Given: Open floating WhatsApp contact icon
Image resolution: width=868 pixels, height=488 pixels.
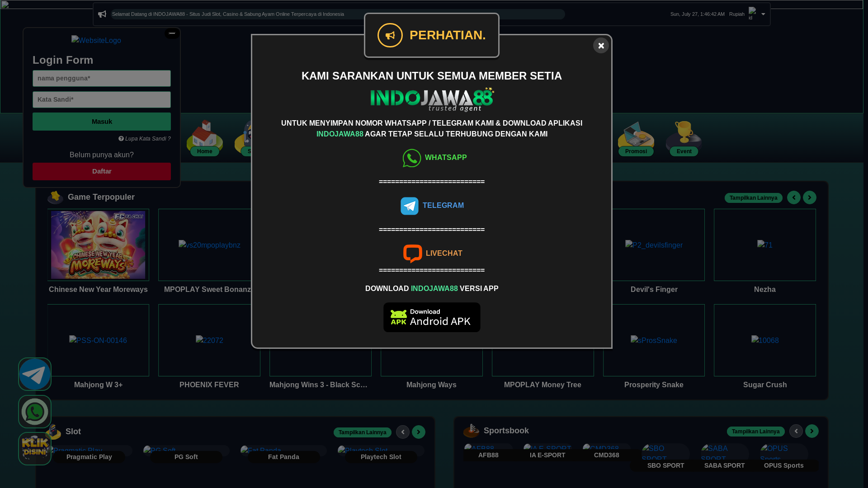Looking at the screenshot, I should tap(35, 412).
